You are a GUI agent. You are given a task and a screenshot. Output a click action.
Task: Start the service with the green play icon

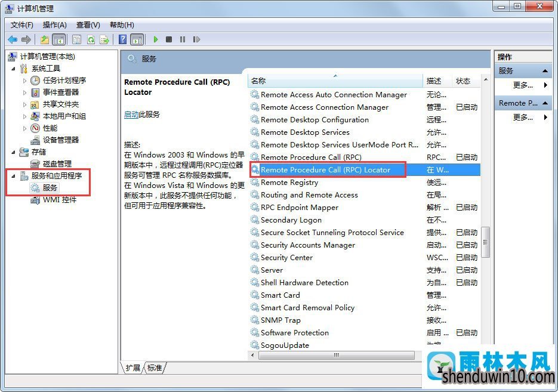click(x=156, y=39)
